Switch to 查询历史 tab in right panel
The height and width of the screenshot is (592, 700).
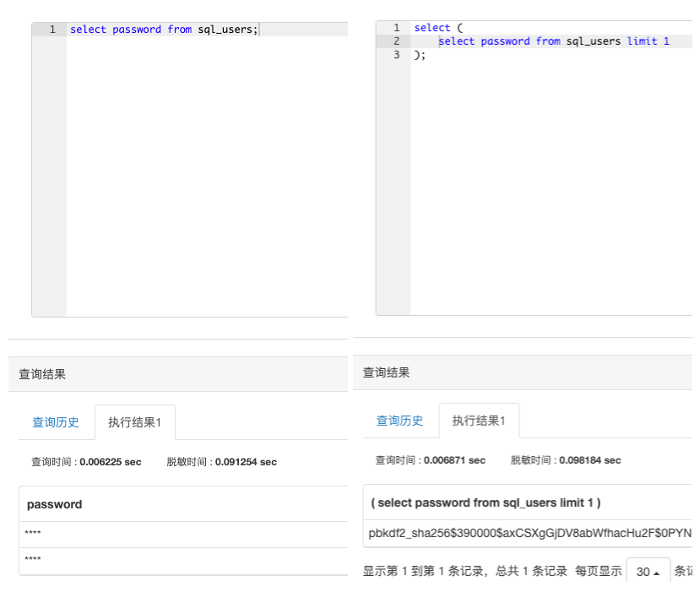(x=399, y=420)
